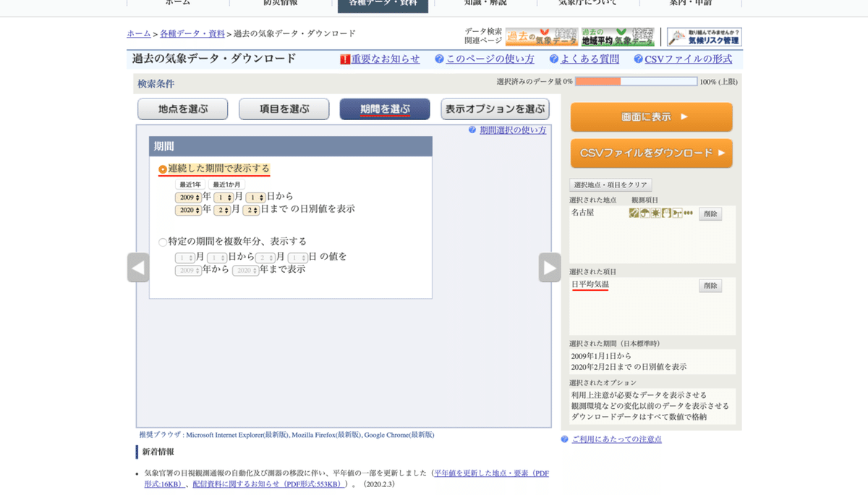Click the 気候リスク管理 banner
This screenshot has width=868, height=495.
point(705,35)
